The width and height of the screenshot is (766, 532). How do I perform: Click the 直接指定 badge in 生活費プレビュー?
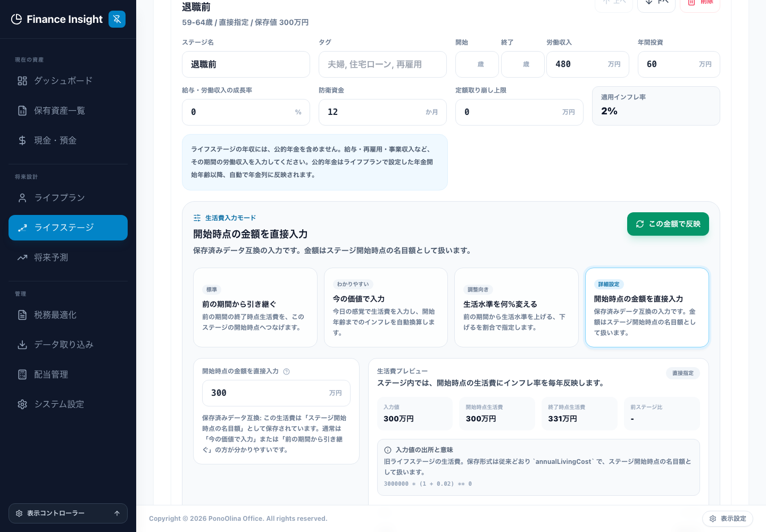(x=683, y=373)
